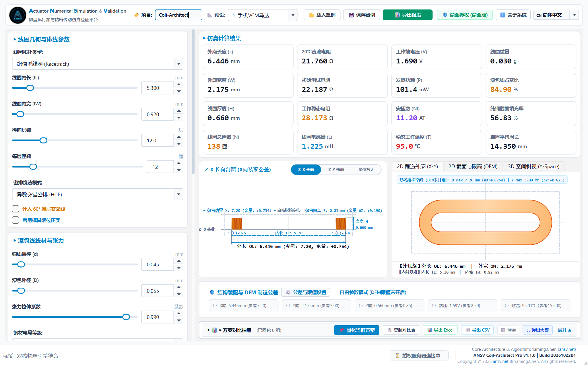Increase 线圈内长 (IL) with up arrow
Image resolution: width=588 pixels, height=366 pixels.
(x=179, y=84)
